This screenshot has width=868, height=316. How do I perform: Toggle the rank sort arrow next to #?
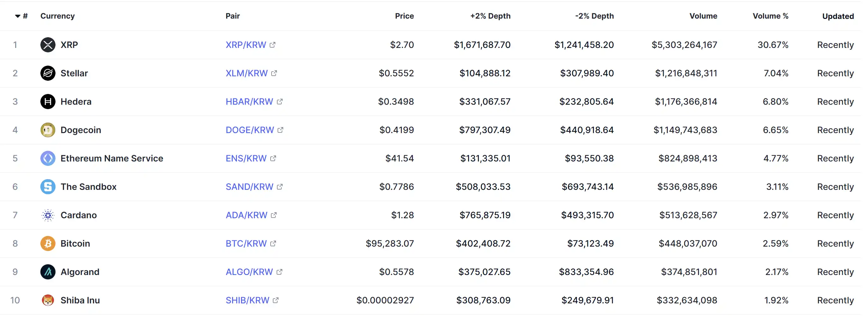(x=18, y=16)
